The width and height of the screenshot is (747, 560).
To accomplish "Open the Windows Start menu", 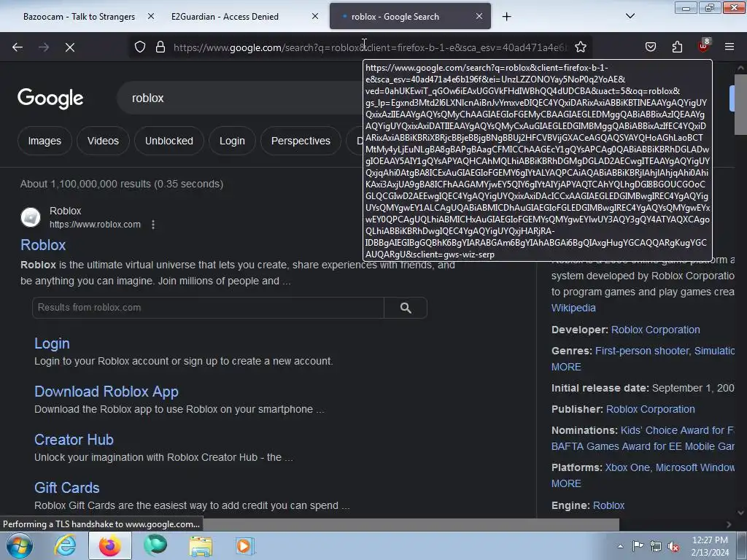I will click(19, 545).
